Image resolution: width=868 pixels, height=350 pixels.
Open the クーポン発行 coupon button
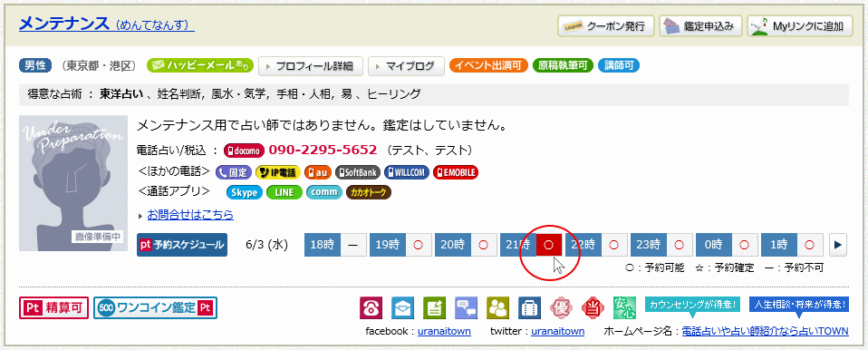click(605, 26)
